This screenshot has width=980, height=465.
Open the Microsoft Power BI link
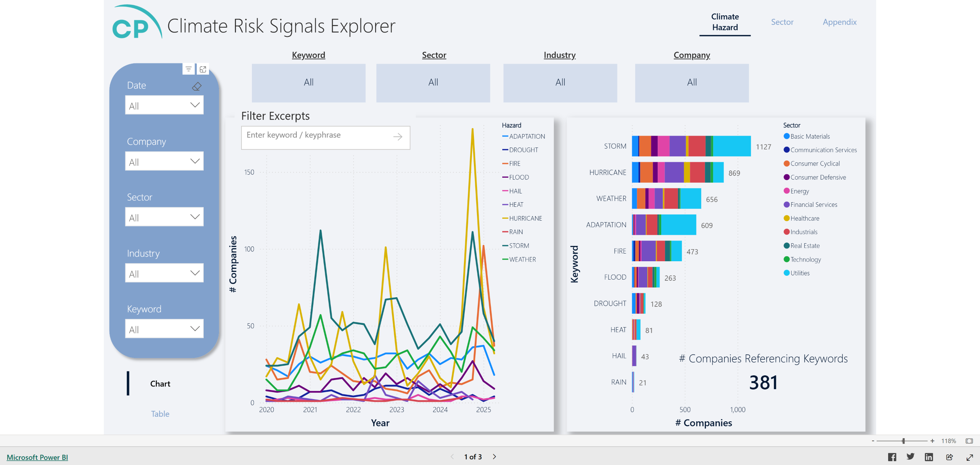37,457
